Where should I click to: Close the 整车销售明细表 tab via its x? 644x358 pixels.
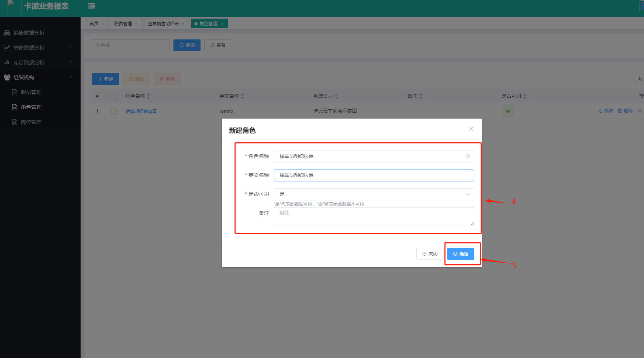(183, 24)
